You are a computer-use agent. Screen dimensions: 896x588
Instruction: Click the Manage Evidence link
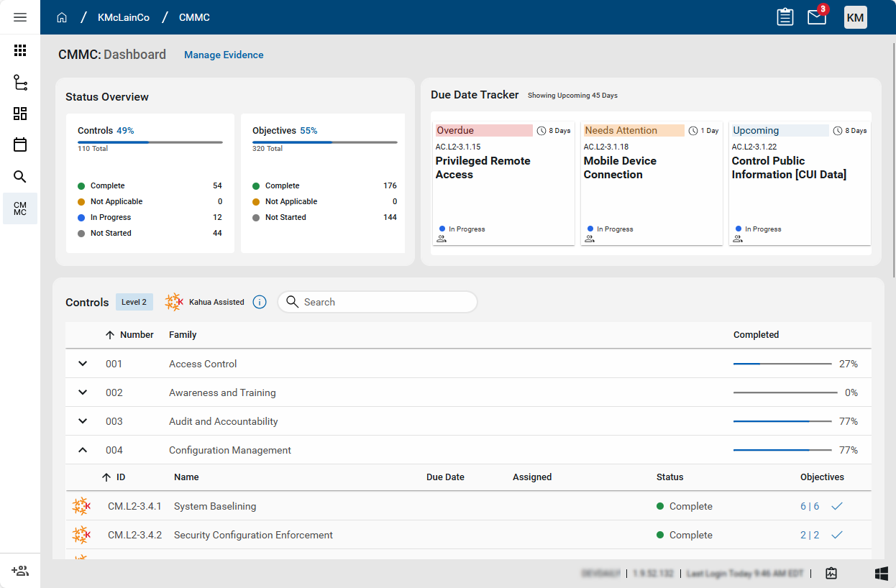click(224, 55)
